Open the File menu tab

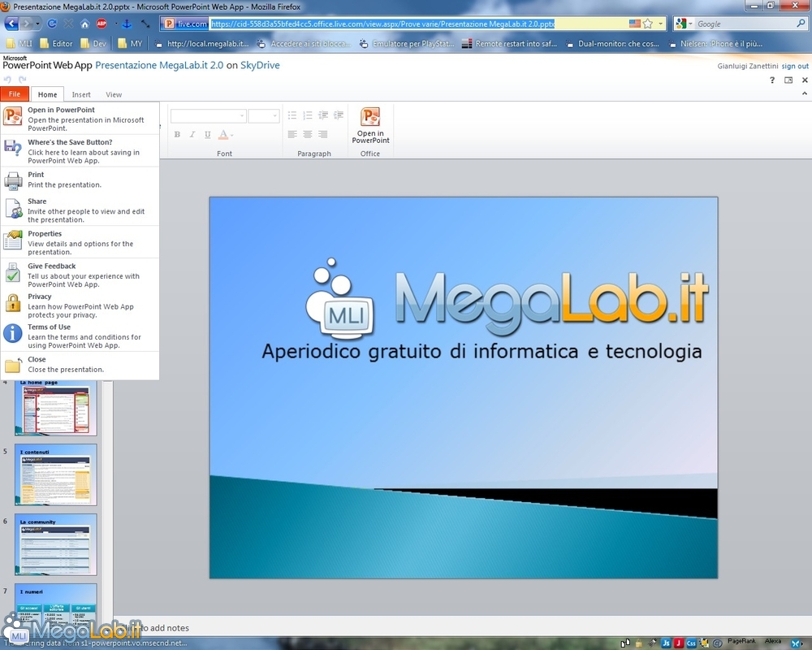(x=15, y=93)
